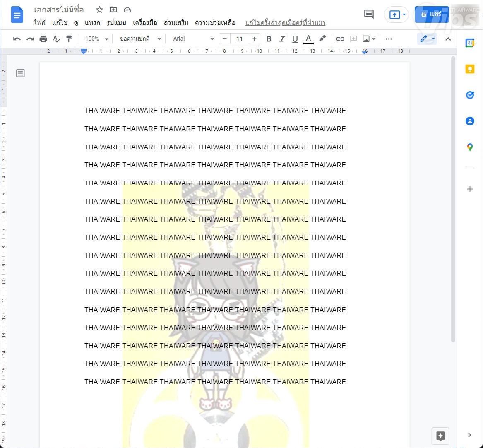Click the blue share button
The height and width of the screenshot is (448, 483).
click(432, 14)
